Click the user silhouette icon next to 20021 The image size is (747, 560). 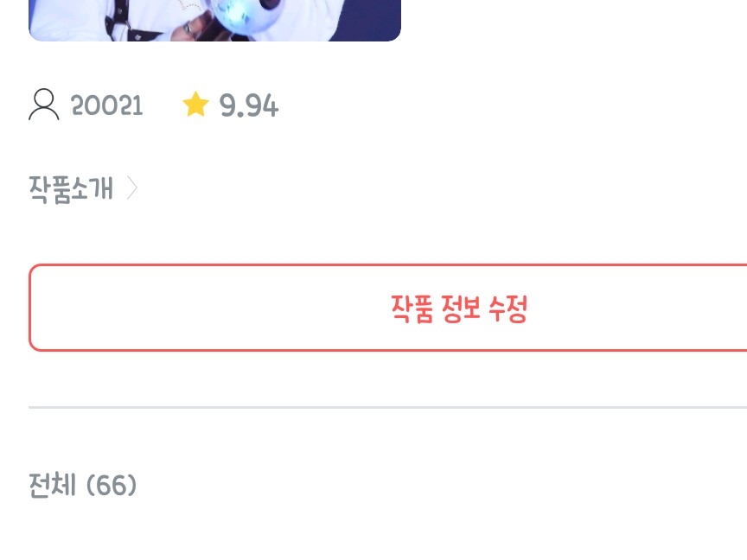pos(44,105)
